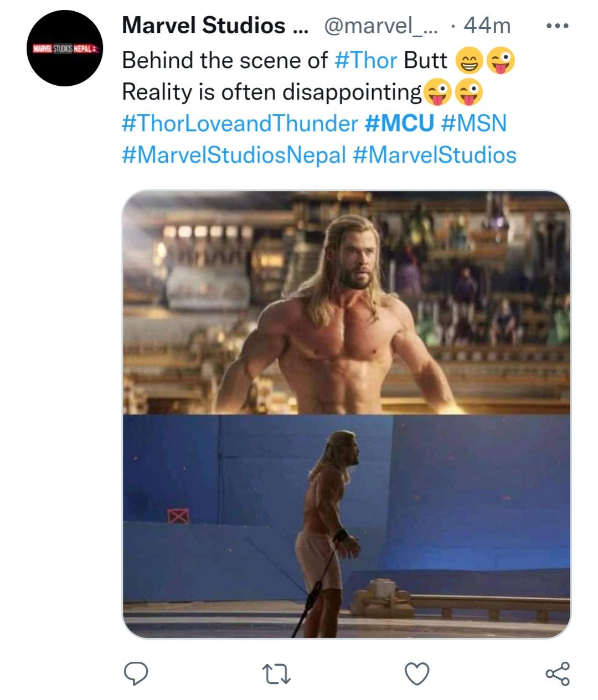Retweet this post
The width and height of the screenshot is (598, 700).
[276, 673]
